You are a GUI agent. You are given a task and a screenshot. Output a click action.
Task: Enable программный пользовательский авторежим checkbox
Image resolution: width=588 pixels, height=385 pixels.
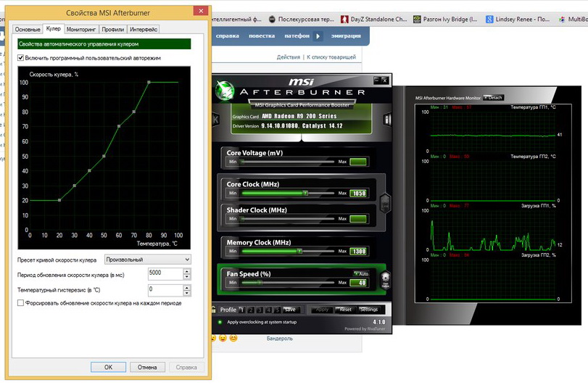coord(20,58)
